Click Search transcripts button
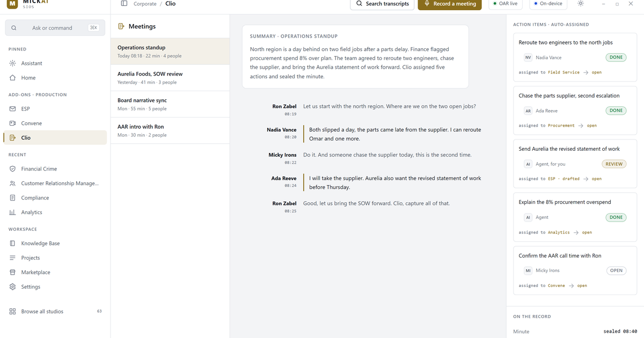This screenshot has width=644, height=338. tap(382, 4)
